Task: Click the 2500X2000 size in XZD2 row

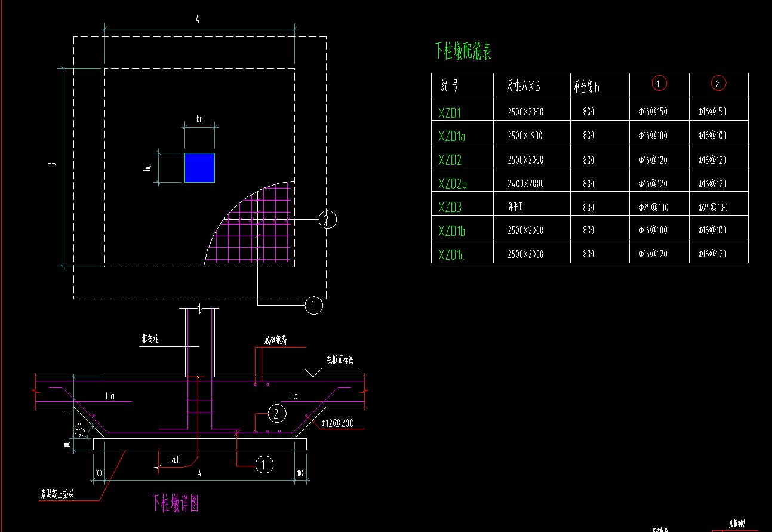Action: coord(525,160)
